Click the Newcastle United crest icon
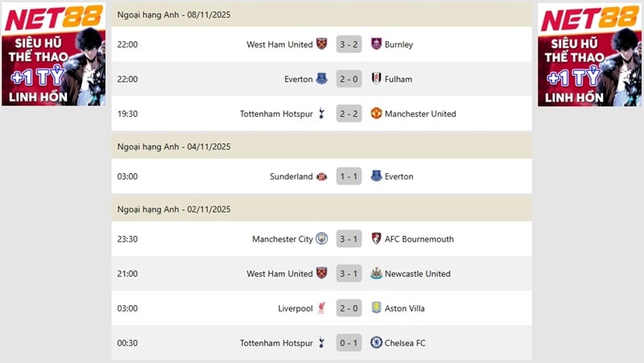 click(376, 274)
